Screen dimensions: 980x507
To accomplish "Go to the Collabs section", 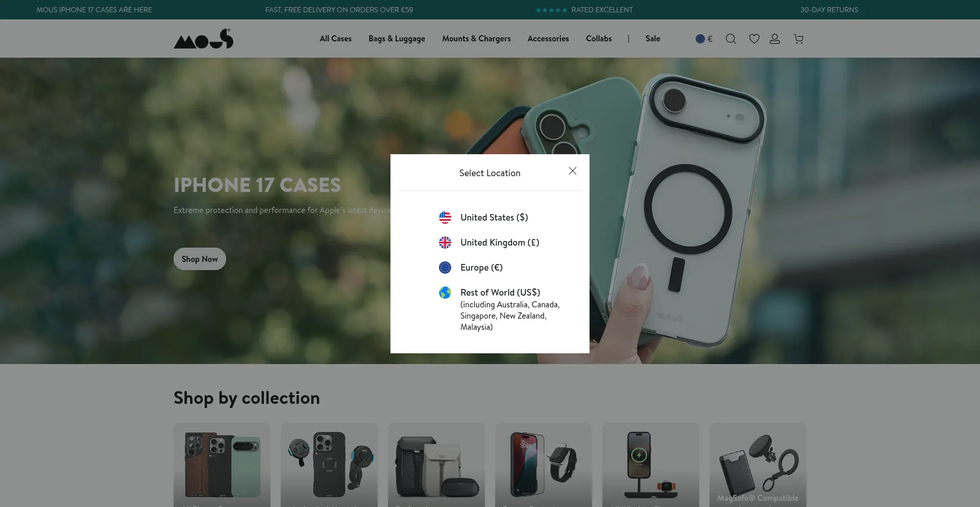I will pyautogui.click(x=598, y=39).
